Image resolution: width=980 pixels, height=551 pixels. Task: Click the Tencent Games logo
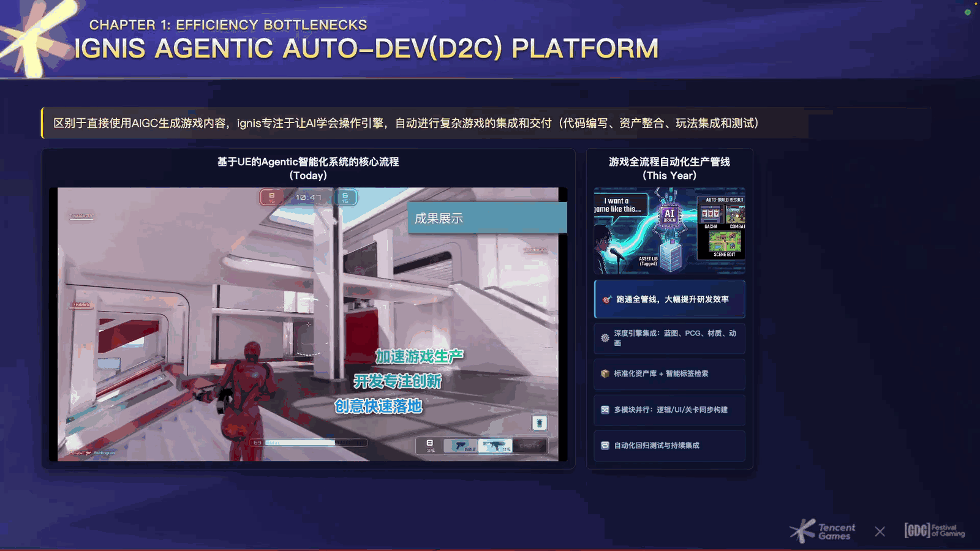click(x=822, y=531)
